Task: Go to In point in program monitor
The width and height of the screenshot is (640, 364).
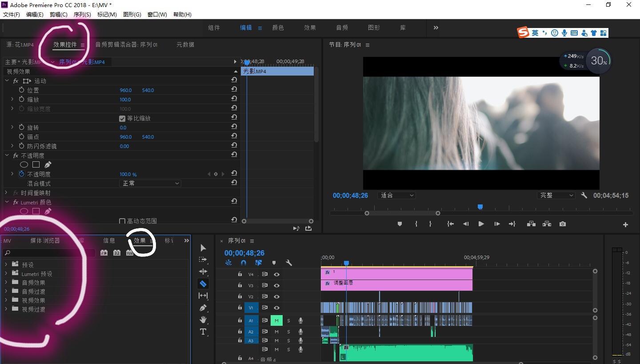Action: 450,224
